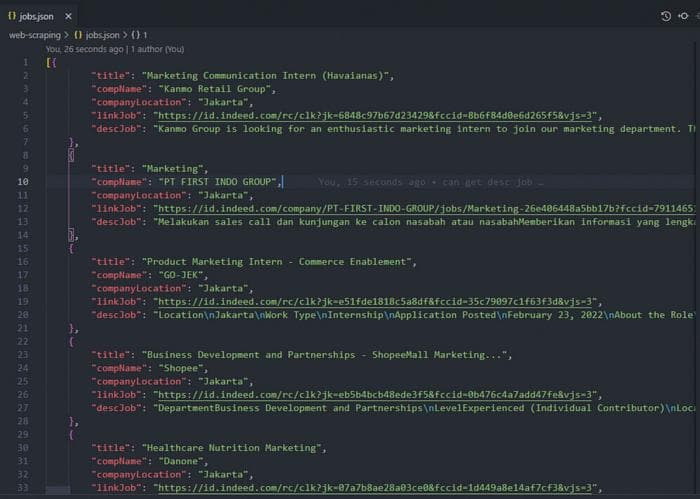Click the closing brace on line 14
This screenshot has height=499, width=700.
click(x=71, y=235)
